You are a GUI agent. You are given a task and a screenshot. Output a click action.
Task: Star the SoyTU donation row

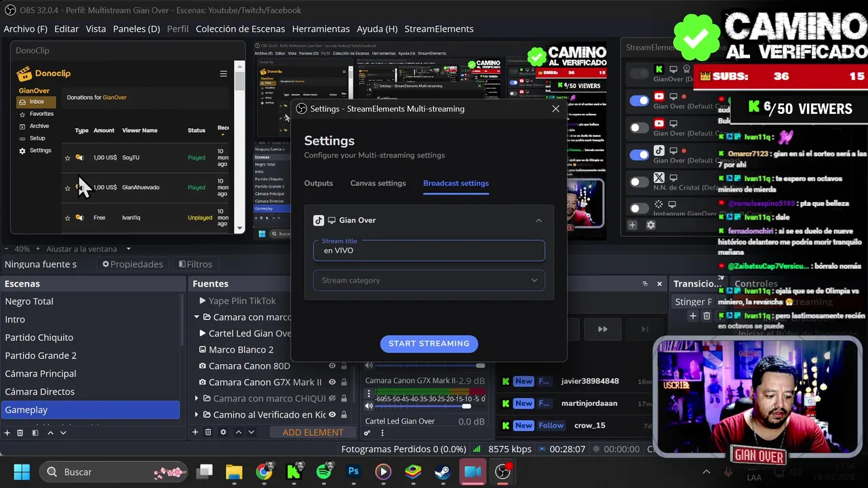coord(67,158)
